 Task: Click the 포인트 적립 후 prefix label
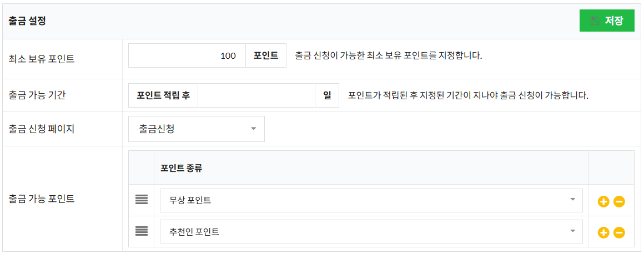163,95
